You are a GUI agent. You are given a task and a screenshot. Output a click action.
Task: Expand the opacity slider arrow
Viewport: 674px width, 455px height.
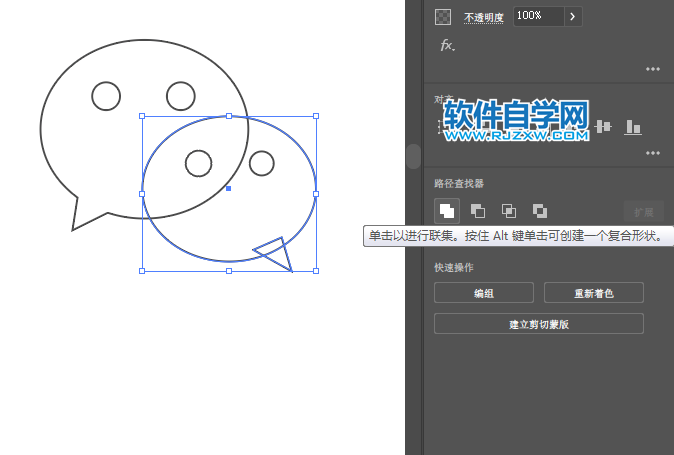pos(573,16)
